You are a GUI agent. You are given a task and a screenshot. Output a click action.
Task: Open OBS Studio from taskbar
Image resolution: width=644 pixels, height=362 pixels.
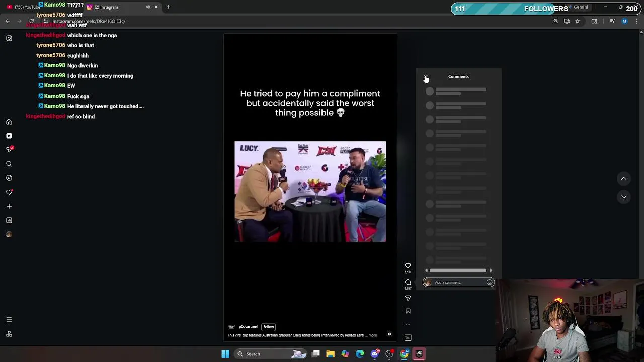click(x=389, y=354)
